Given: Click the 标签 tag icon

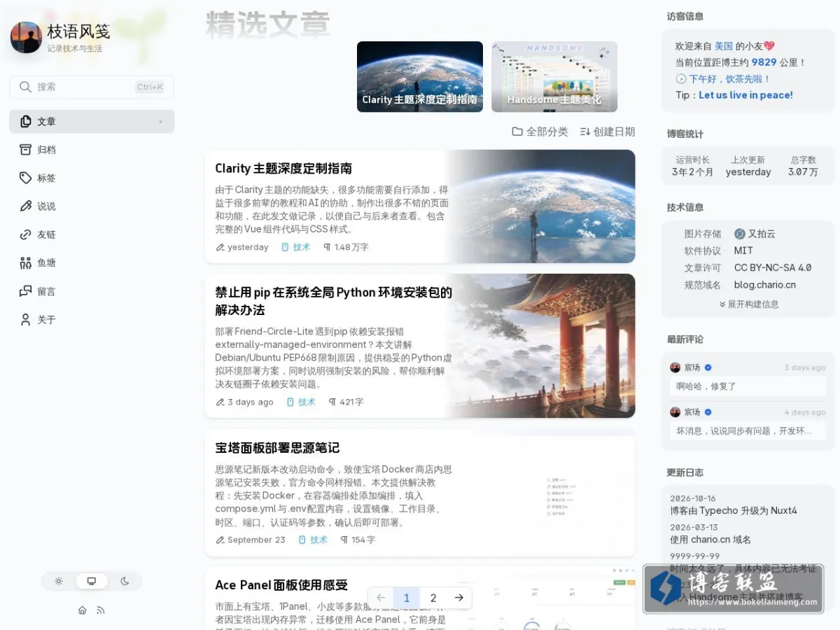Looking at the screenshot, I should point(26,178).
